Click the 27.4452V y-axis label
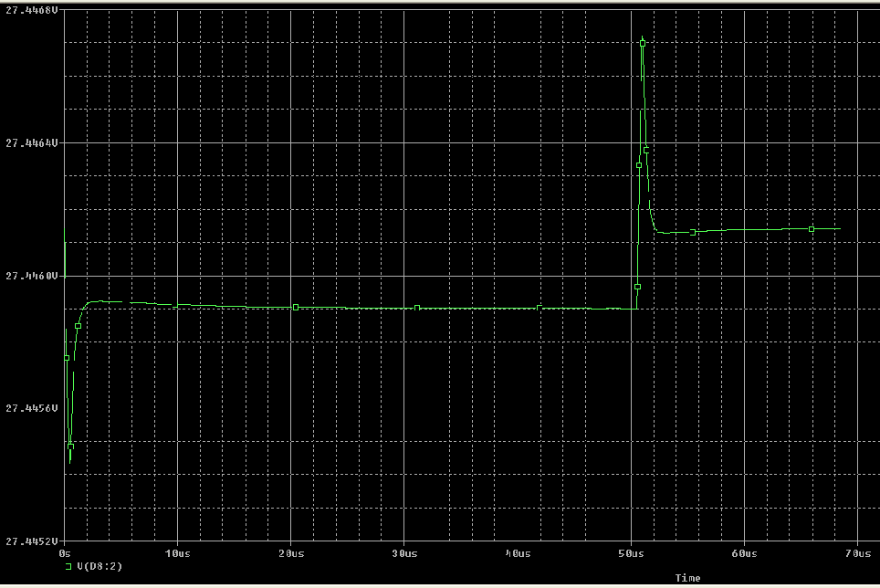The image size is (880, 588). (31, 541)
